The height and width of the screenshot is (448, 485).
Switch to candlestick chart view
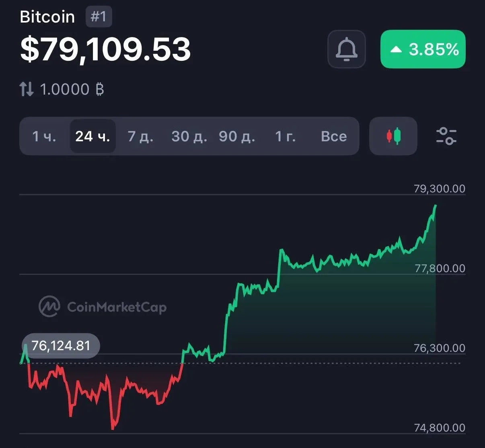tap(393, 136)
